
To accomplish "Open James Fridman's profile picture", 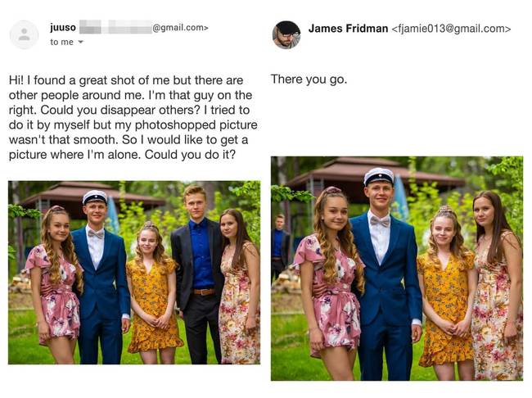I will pyautogui.click(x=286, y=34).
